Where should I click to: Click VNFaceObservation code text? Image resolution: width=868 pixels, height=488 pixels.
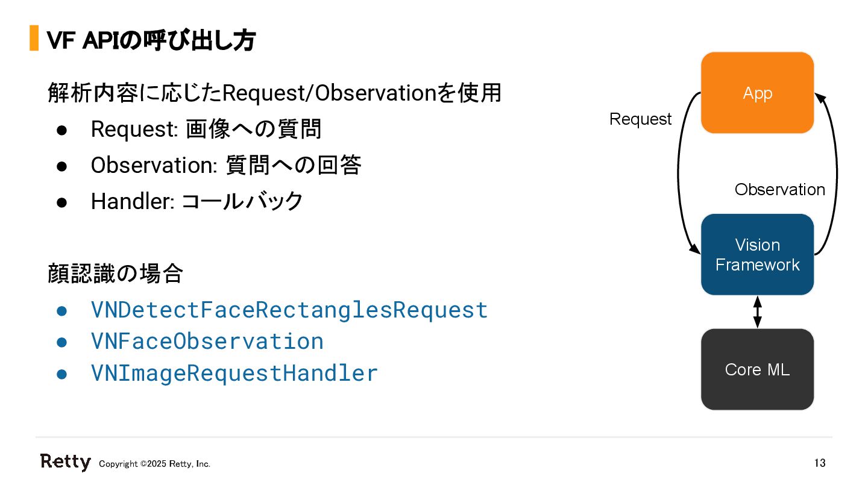tap(207, 342)
